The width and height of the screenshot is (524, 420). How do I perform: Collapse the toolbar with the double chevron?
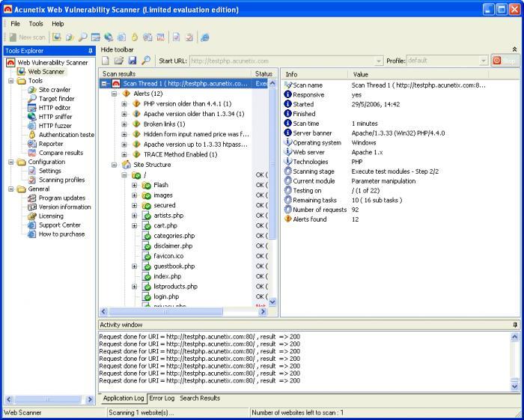point(515,49)
